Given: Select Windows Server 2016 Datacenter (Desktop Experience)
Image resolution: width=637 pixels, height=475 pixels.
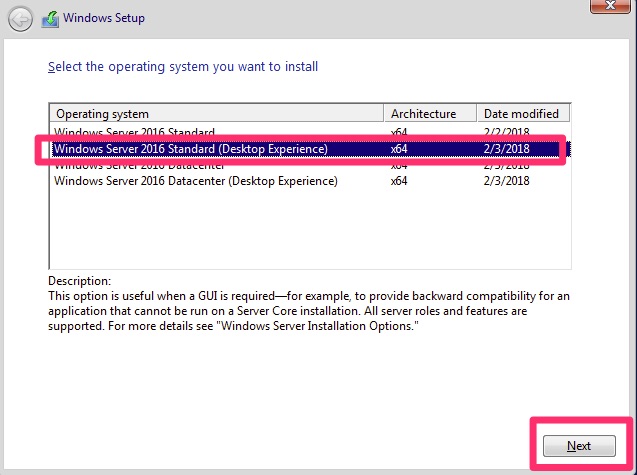Looking at the screenshot, I should [x=310, y=181].
